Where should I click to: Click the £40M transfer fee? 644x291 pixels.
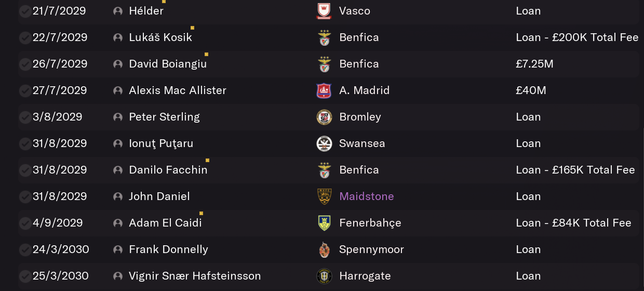click(x=531, y=90)
